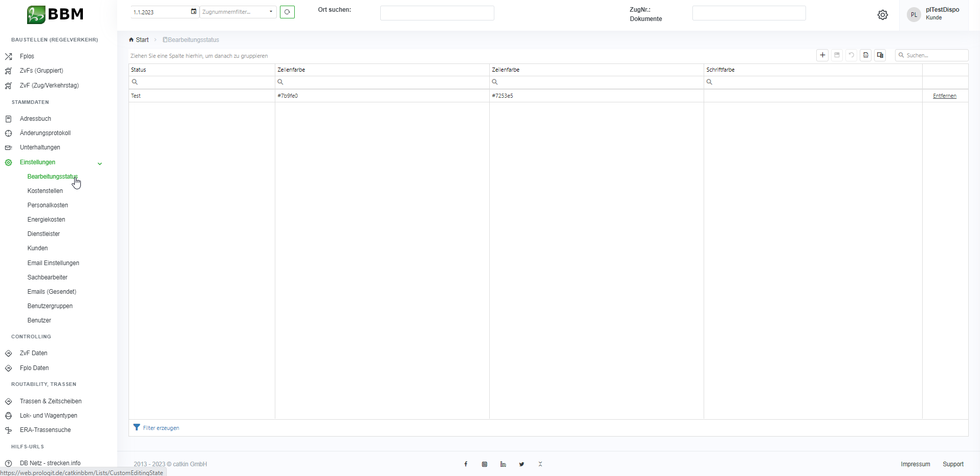Click the Filter erzeugen funnel icon

coord(137,427)
